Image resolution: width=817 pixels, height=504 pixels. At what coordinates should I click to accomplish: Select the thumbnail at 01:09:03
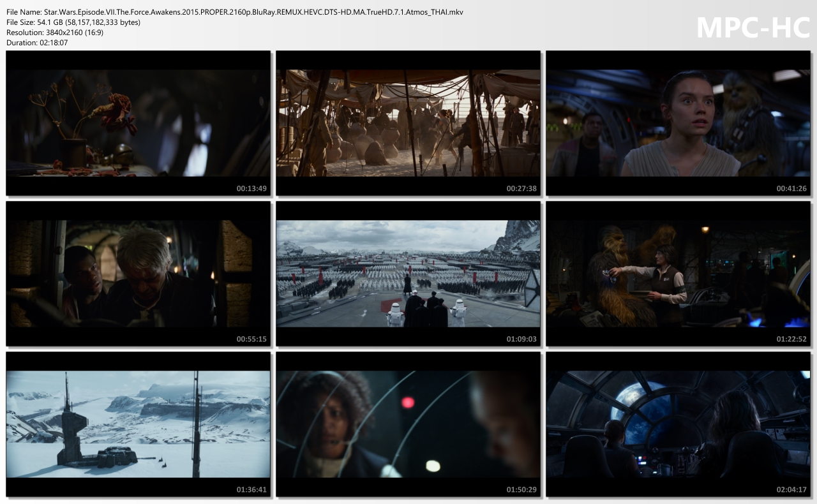tap(408, 274)
